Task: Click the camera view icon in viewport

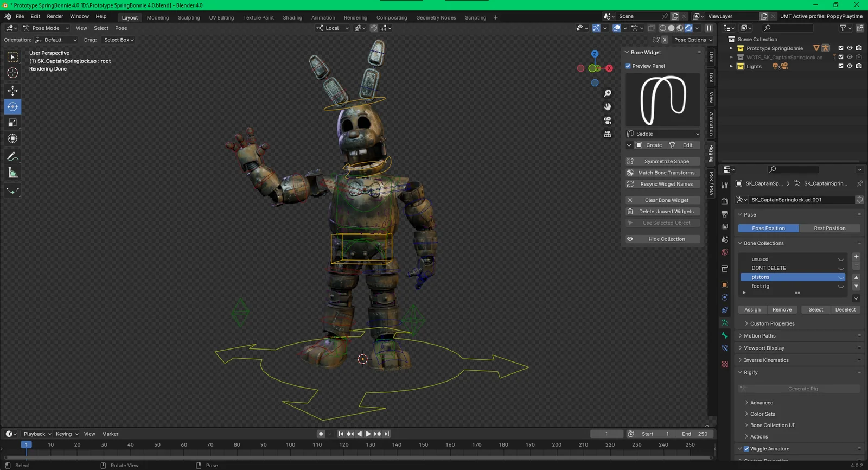Action: (608, 120)
